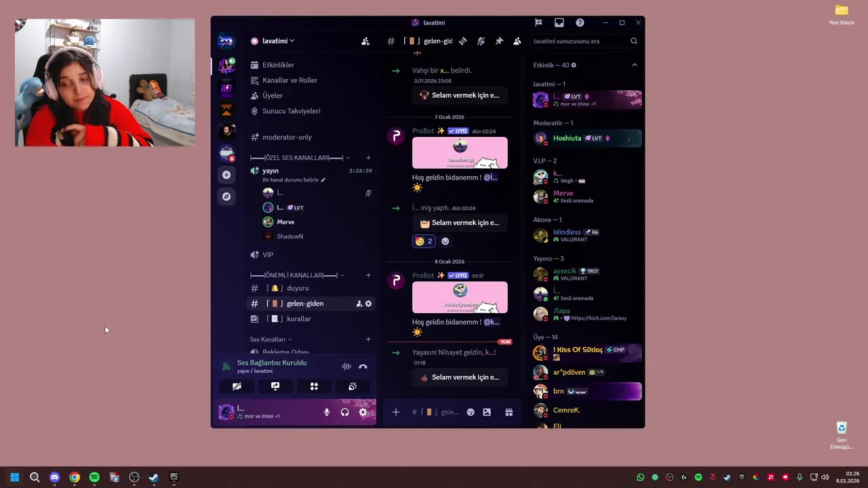Share your screen button in voice panel
This screenshot has width=868, height=488.
[275, 386]
